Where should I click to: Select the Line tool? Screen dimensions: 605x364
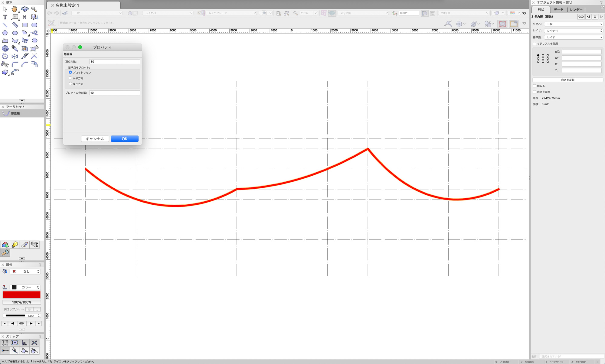click(x=5, y=25)
